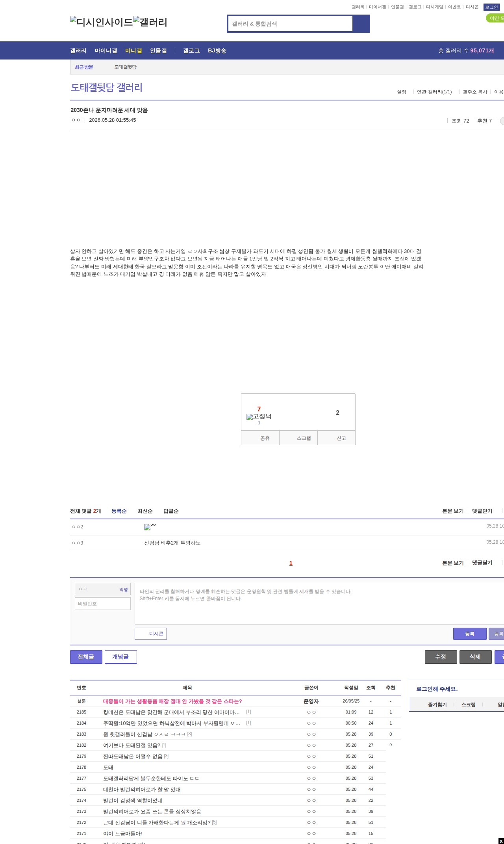504x844 pixels.
Task: Select 미니갤 in the blue navigation bar
Action: click(133, 51)
